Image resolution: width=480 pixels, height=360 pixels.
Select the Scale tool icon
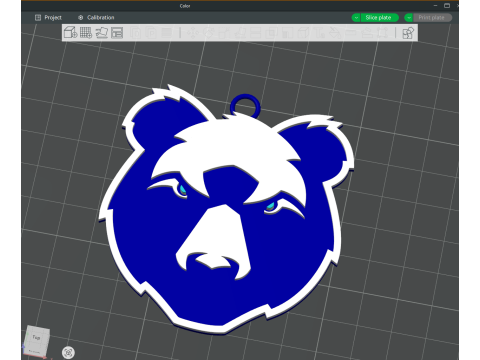[x=223, y=33]
